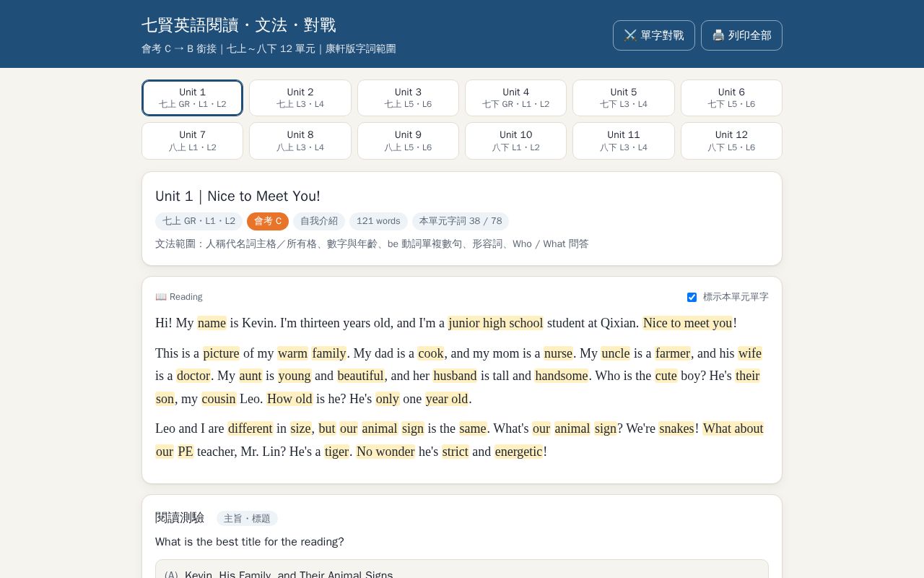Click the 121 words tag
924x578 pixels.
[x=378, y=221]
